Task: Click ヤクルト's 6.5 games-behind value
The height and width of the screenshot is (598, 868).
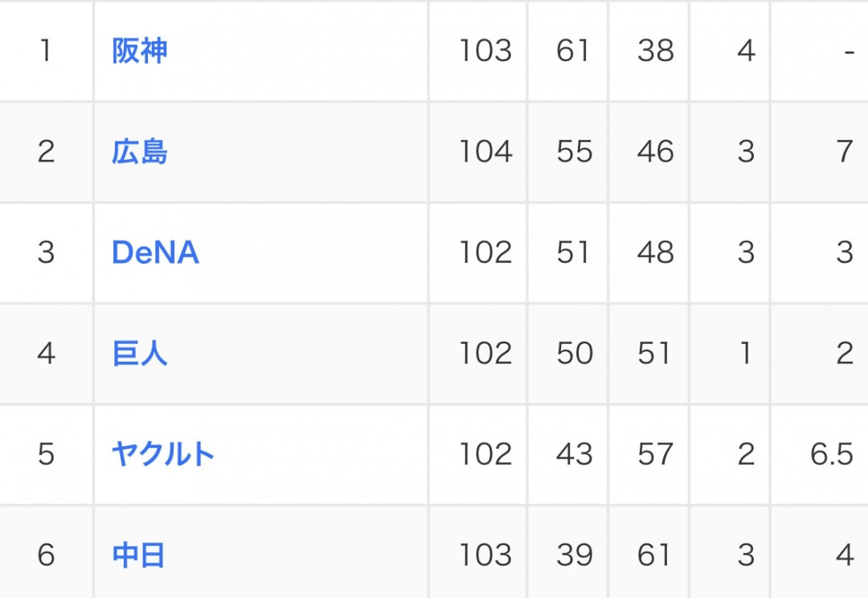Action: click(x=832, y=454)
